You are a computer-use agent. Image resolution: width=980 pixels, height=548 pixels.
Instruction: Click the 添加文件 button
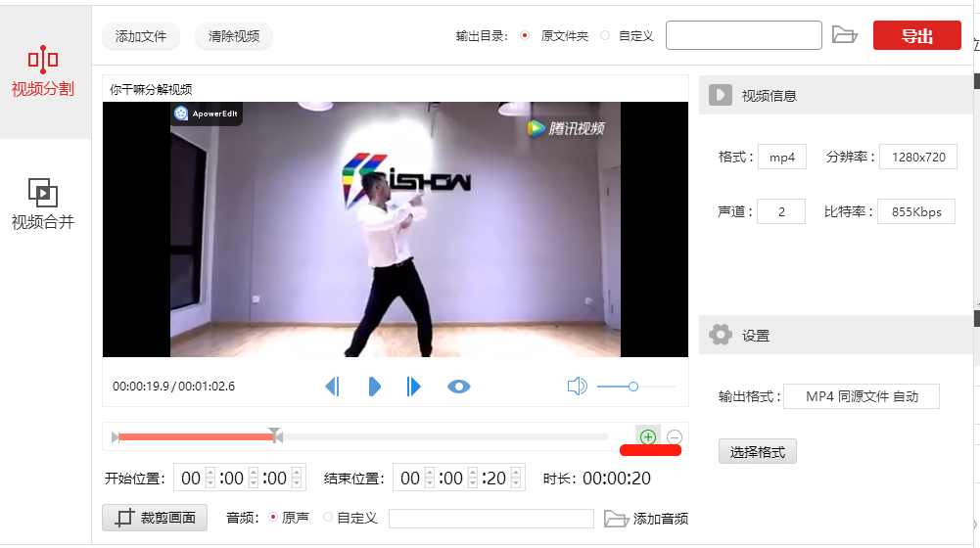point(141,36)
